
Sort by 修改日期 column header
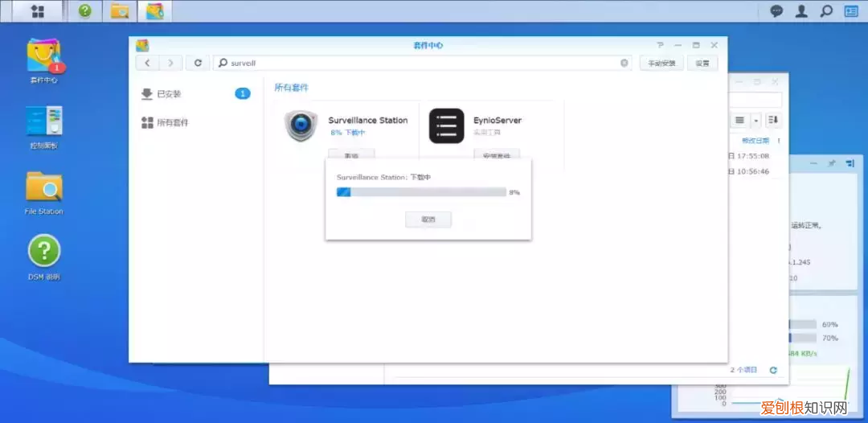coord(755,141)
